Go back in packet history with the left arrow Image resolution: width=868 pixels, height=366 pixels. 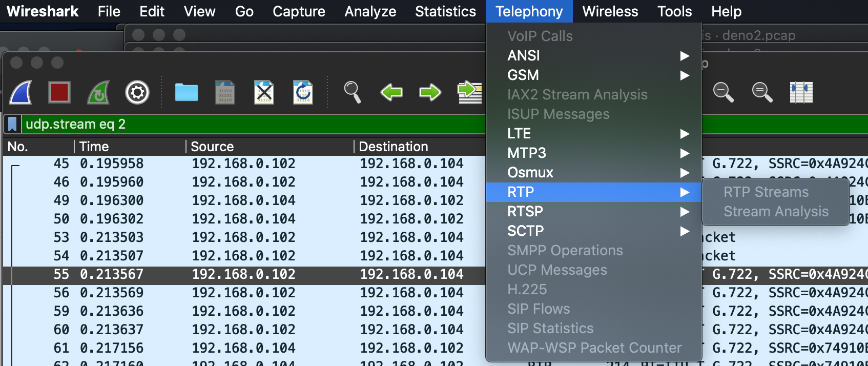click(391, 92)
